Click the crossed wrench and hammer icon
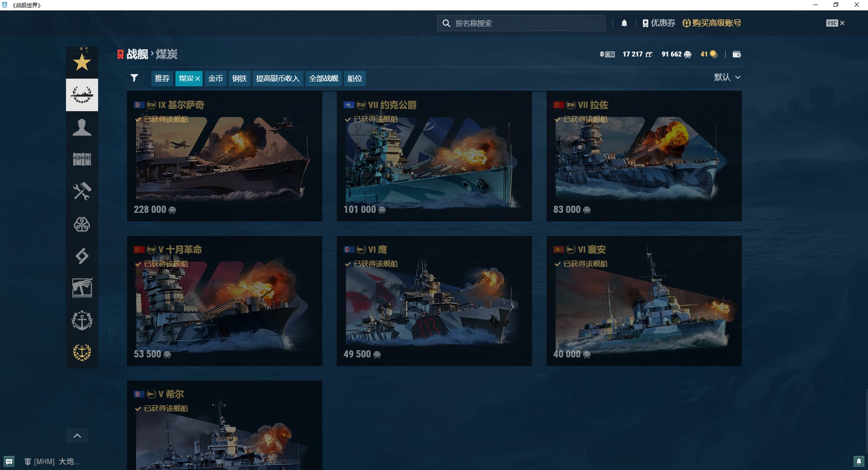The height and width of the screenshot is (470, 868). click(82, 192)
